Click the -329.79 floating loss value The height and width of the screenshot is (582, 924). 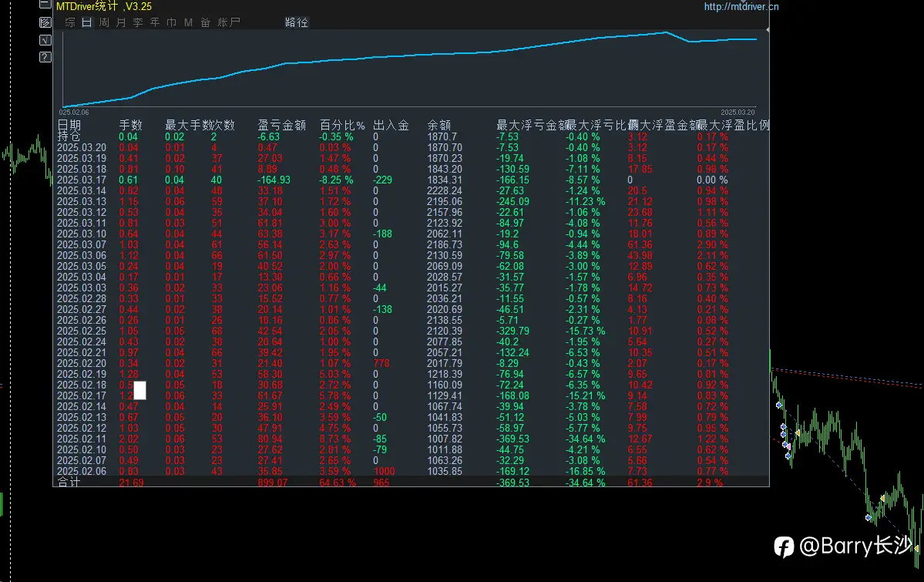[x=513, y=331]
